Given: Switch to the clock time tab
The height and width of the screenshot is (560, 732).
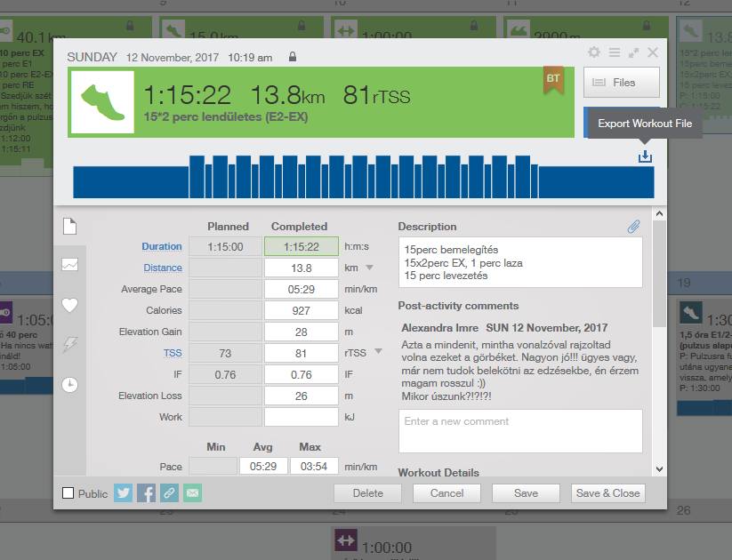Looking at the screenshot, I should click(70, 385).
